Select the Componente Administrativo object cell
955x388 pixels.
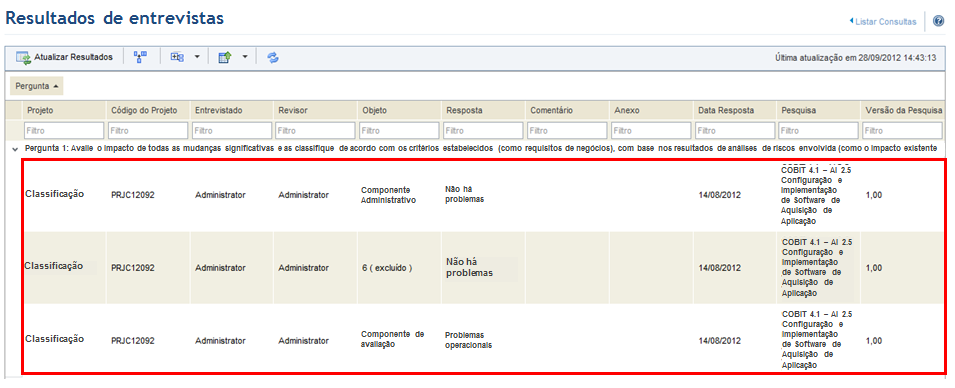389,195
